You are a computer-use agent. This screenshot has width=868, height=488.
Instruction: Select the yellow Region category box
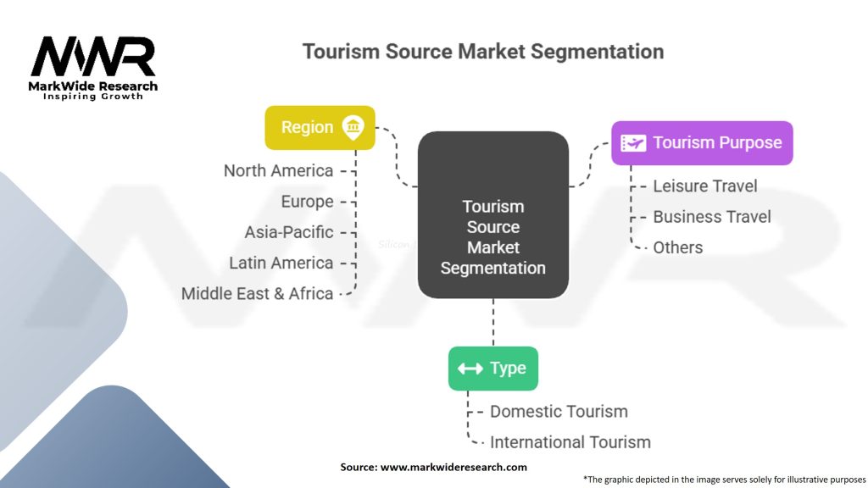pyautogui.click(x=320, y=127)
